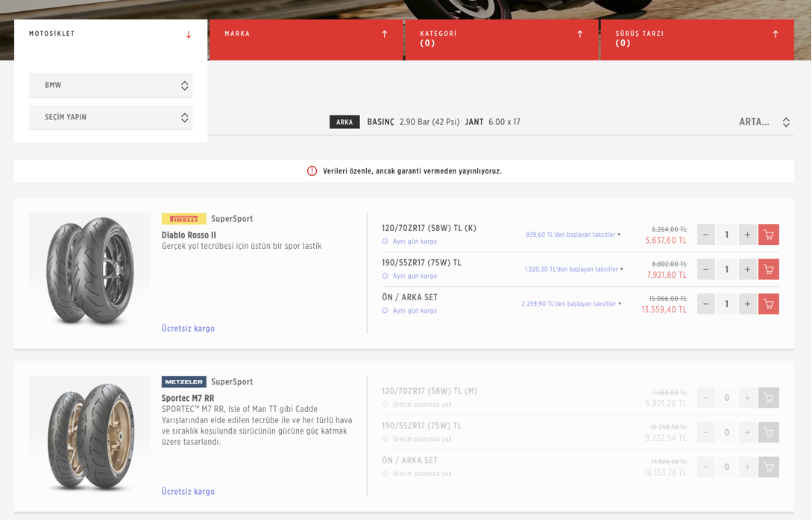Viewport: 812px width, 520px height.
Task: Decrease quantity for 190/55ZR17 Diablo Rosso II
Action: (705, 269)
